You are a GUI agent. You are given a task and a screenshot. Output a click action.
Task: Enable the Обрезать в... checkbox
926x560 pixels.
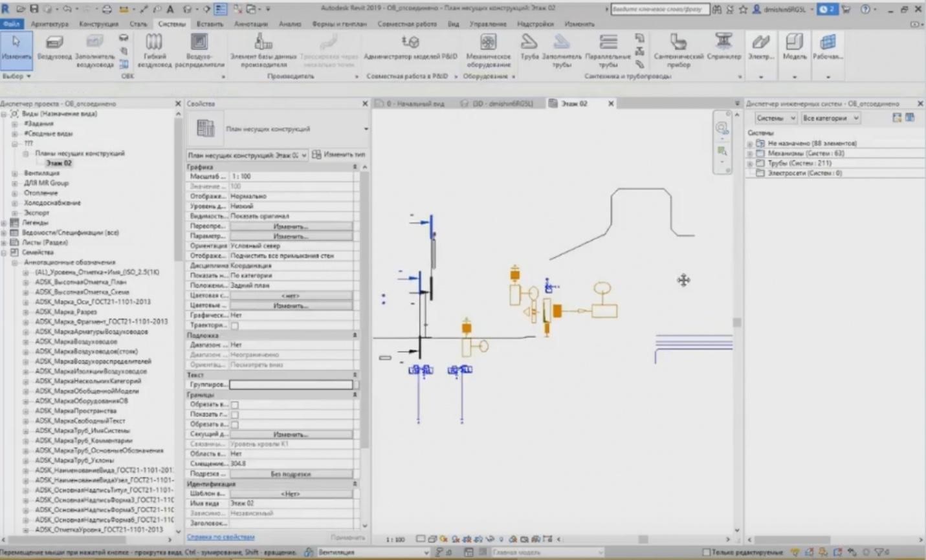click(235, 405)
